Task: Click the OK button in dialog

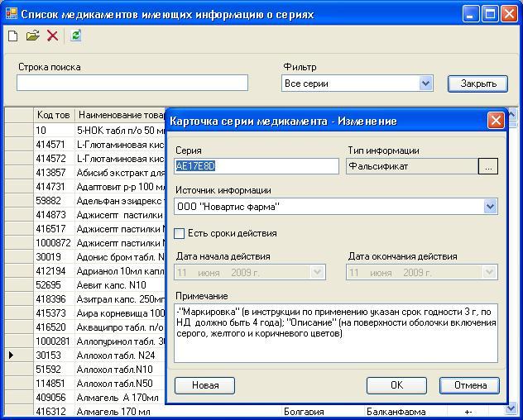Action: [396, 385]
